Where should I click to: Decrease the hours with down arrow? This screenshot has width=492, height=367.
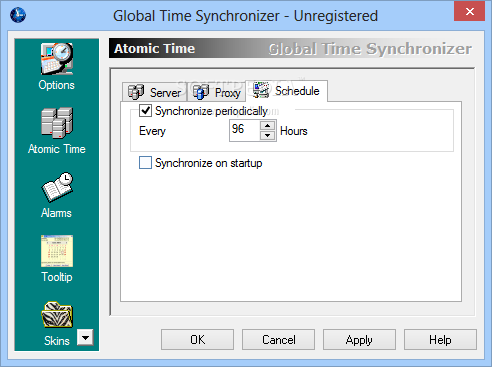(267, 135)
